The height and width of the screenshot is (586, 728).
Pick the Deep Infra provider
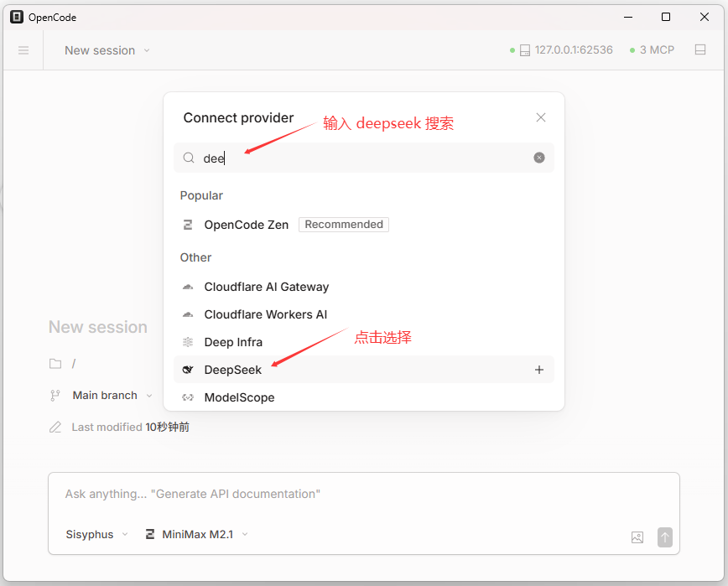tap(233, 342)
